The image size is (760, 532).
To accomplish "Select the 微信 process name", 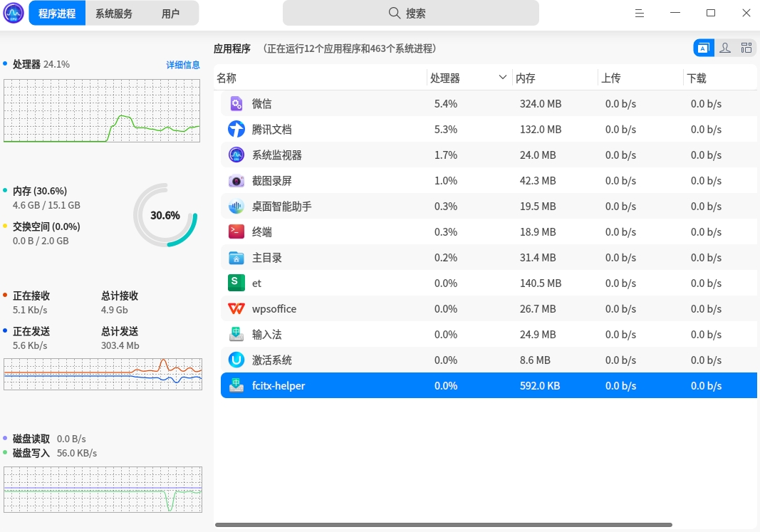I will point(261,104).
